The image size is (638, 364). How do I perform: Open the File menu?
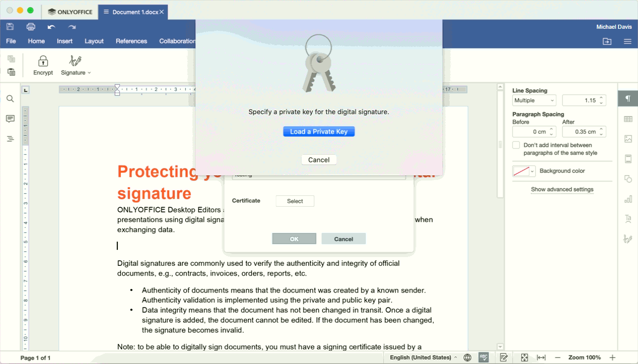[10, 41]
